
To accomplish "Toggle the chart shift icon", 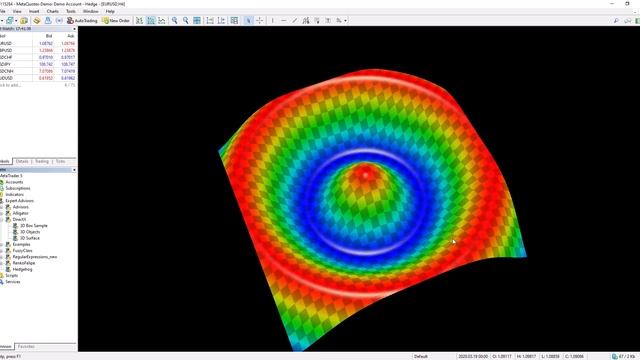I will coord(221,20).
